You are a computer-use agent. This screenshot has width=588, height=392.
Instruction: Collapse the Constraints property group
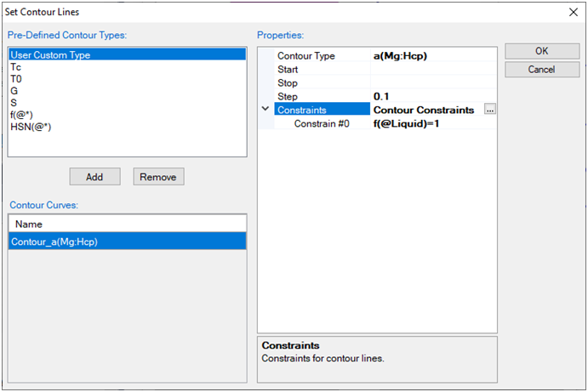pyautogui.click(x=265, y=110)
